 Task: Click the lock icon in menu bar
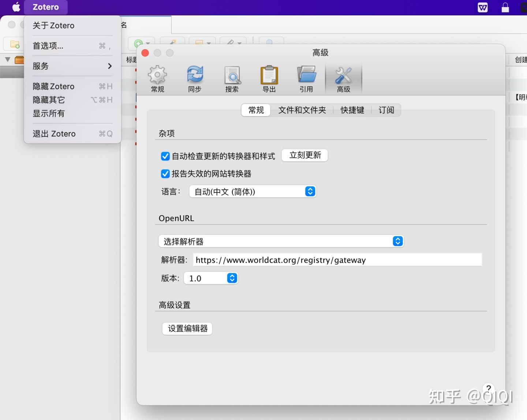point(505,7)
